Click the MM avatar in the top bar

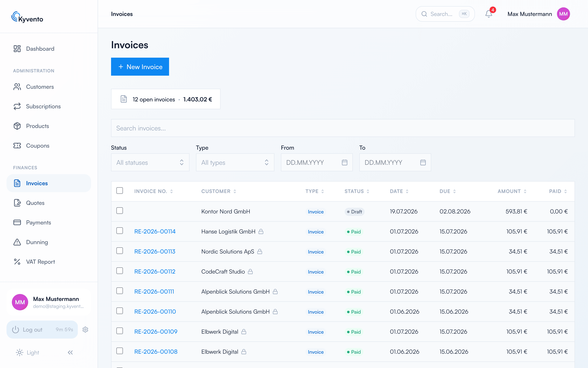[x=563, y=14]
